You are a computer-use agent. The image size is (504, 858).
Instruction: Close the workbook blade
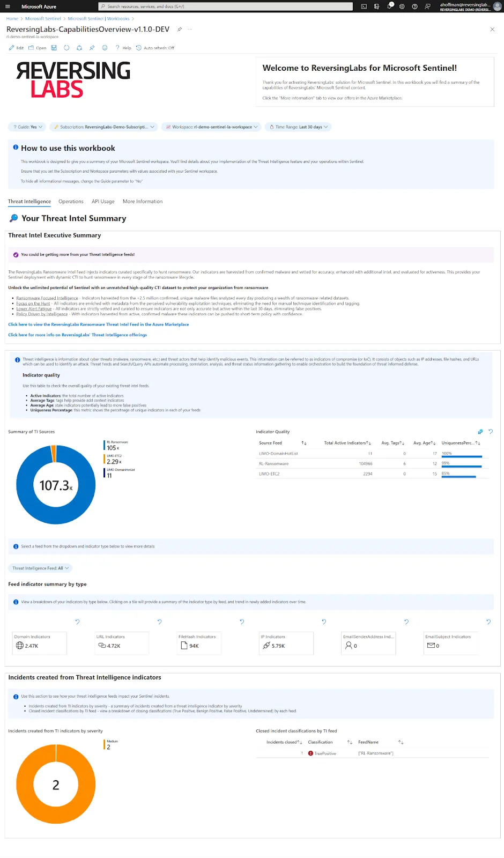point(492,29)
